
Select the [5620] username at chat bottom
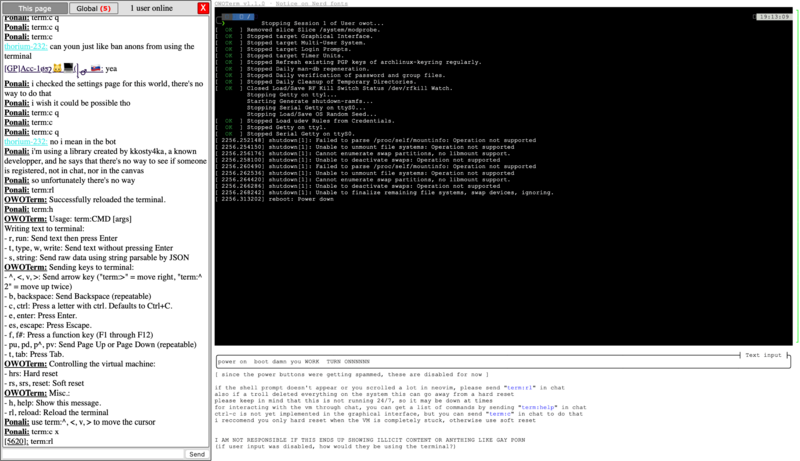[16, 439]
